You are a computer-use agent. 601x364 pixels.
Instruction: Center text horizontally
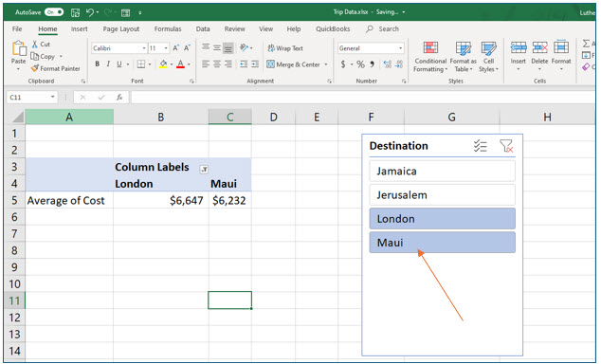point(217,64)
